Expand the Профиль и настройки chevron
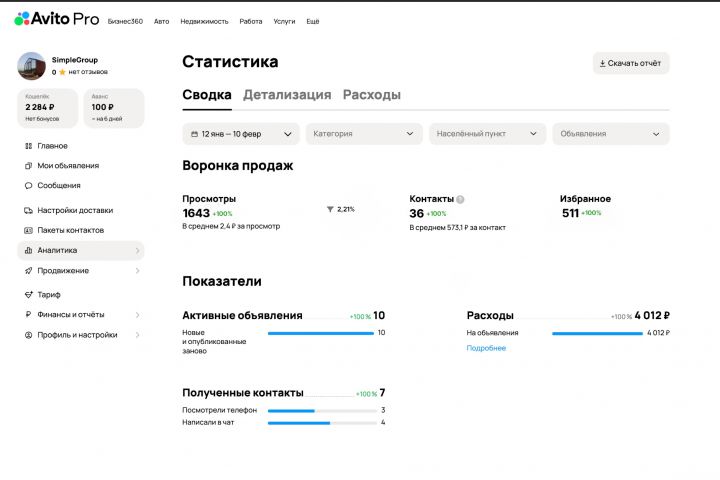 pos(138,335)
